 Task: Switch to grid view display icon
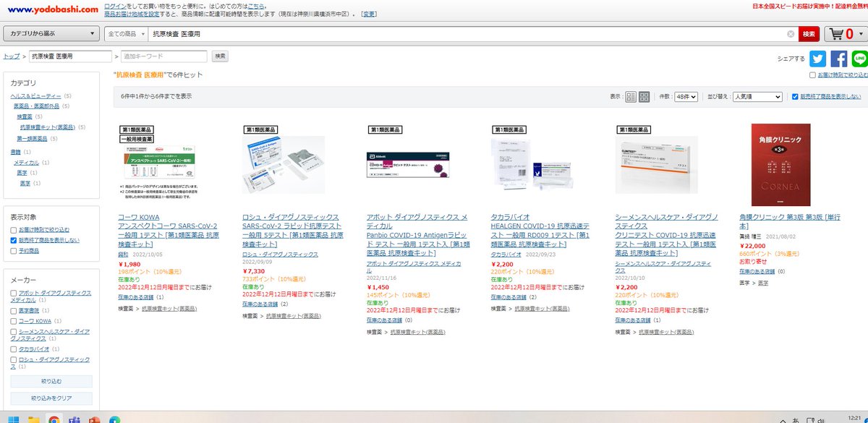coord(644,96)
